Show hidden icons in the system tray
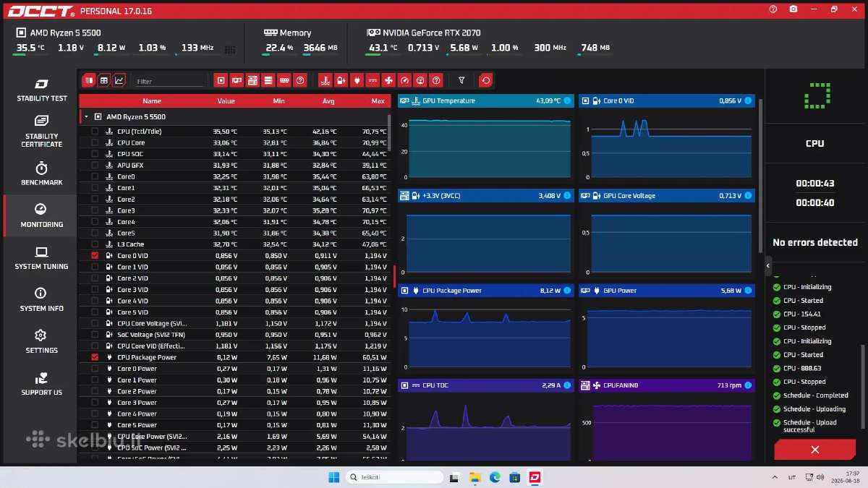 point(775,477)
